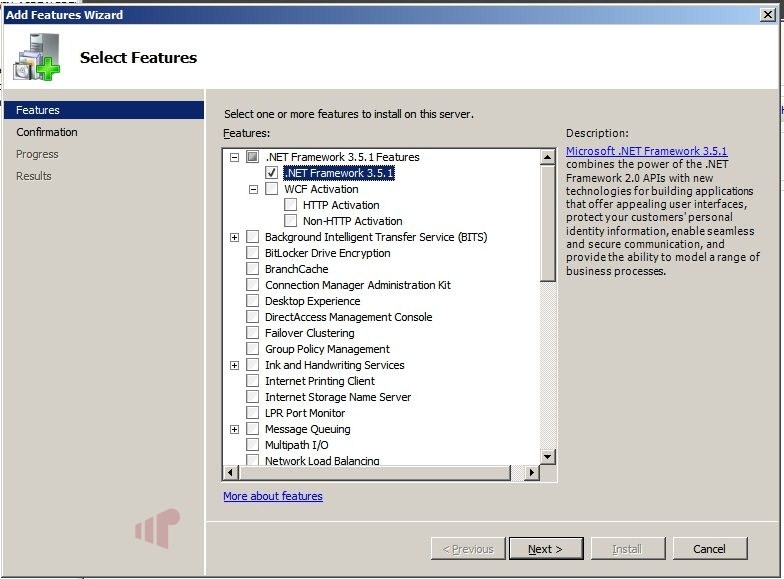Select the Failover Clustering feature label
The image size is (784, 579).
coord(310,333)
